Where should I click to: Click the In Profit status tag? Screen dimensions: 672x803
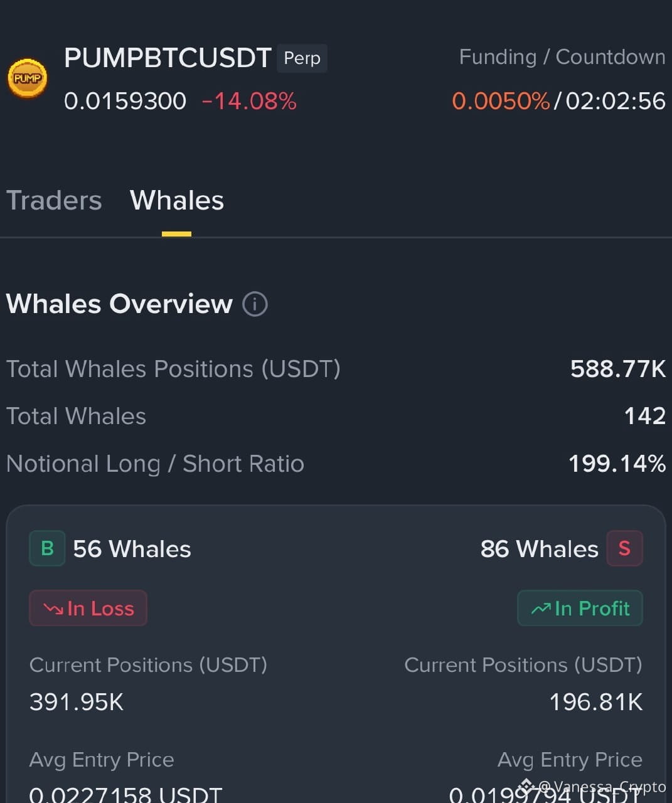580,608
